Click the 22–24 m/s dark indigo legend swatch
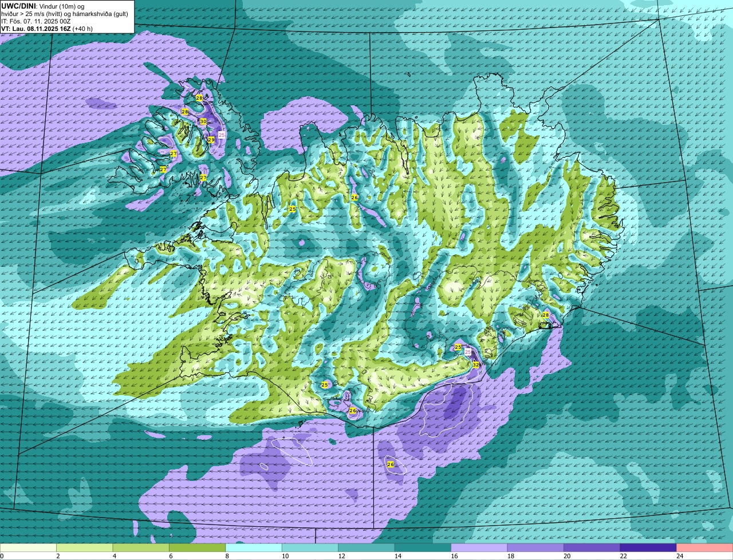This screenshot has height=560, width=733. click(x=649, y=548)
